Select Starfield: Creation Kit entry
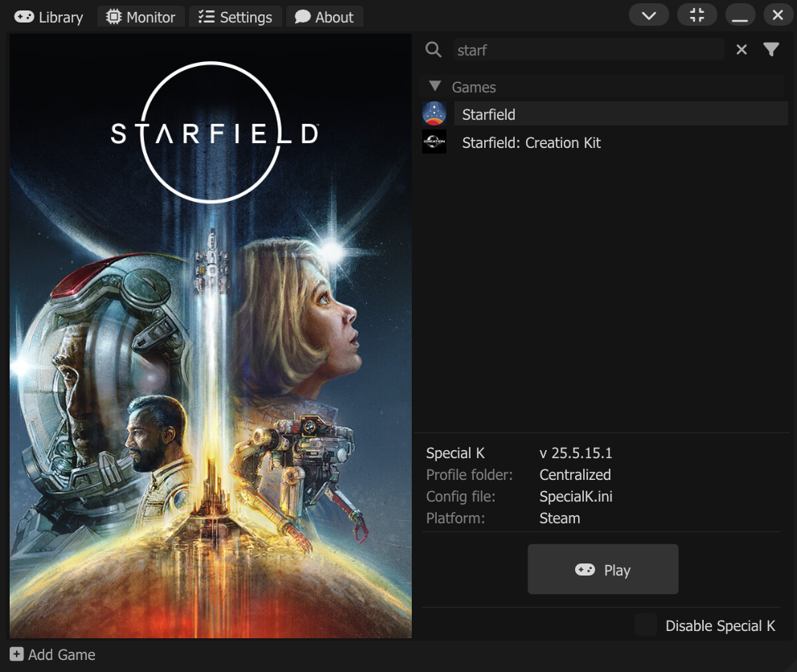The image size is (797, 672). 532,143
